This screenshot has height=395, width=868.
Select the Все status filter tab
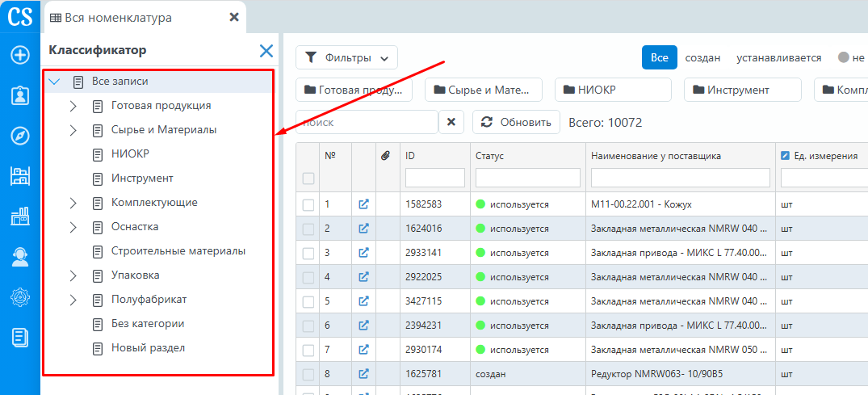click(659, 57)
